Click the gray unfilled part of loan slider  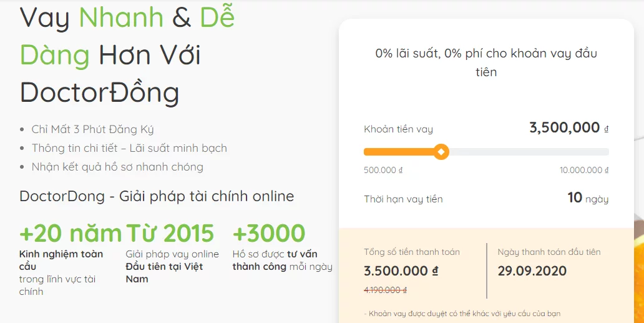[x=529, y=152]
